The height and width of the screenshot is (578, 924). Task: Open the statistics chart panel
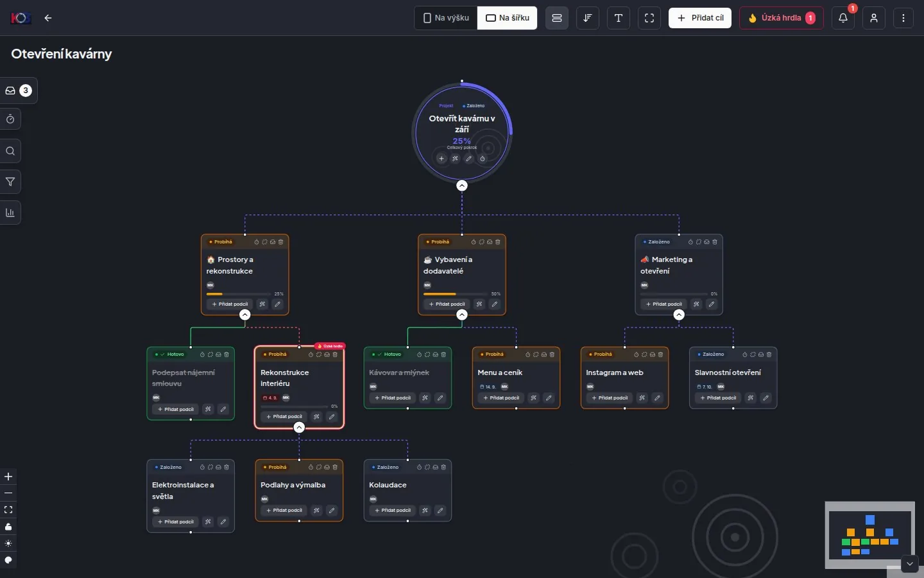(10, 213)
